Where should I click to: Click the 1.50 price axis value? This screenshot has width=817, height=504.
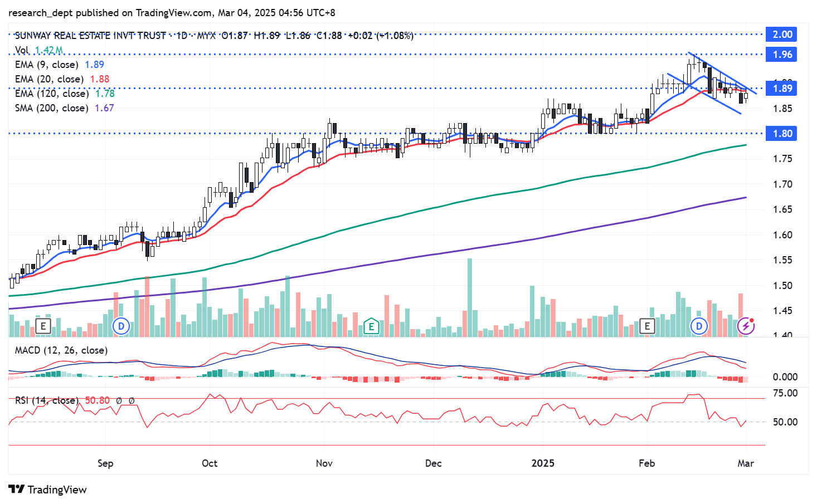(782, 286)
